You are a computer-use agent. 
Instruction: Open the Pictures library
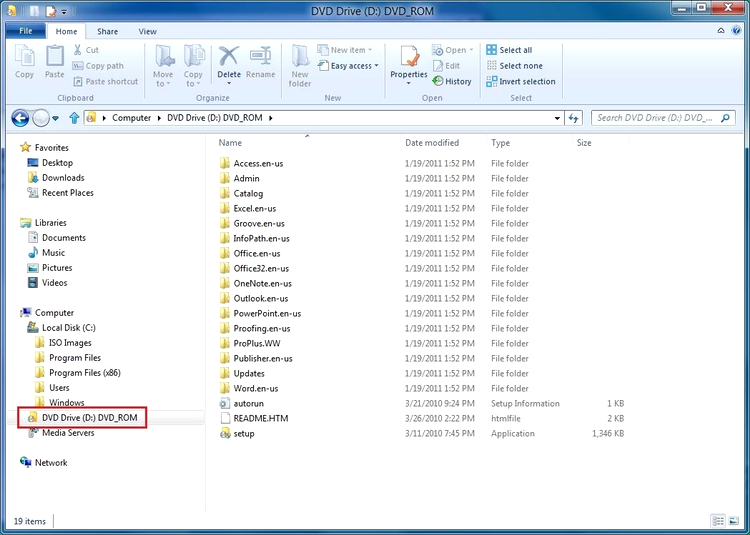50,268
